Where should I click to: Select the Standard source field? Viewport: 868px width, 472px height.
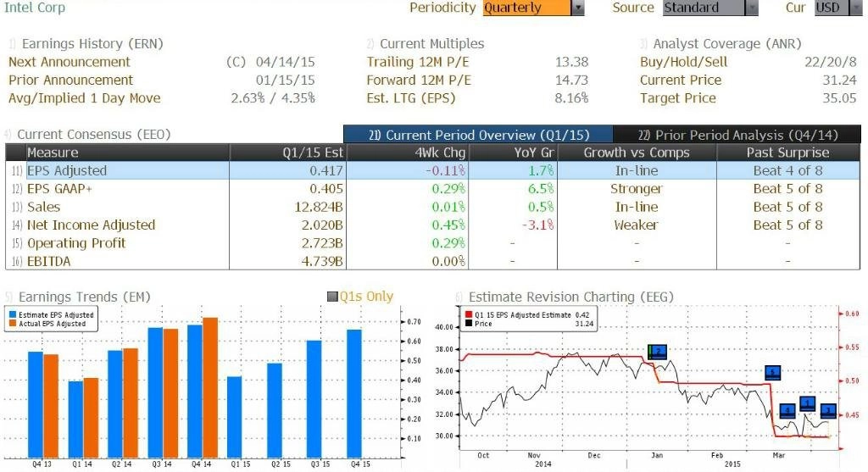704,8
